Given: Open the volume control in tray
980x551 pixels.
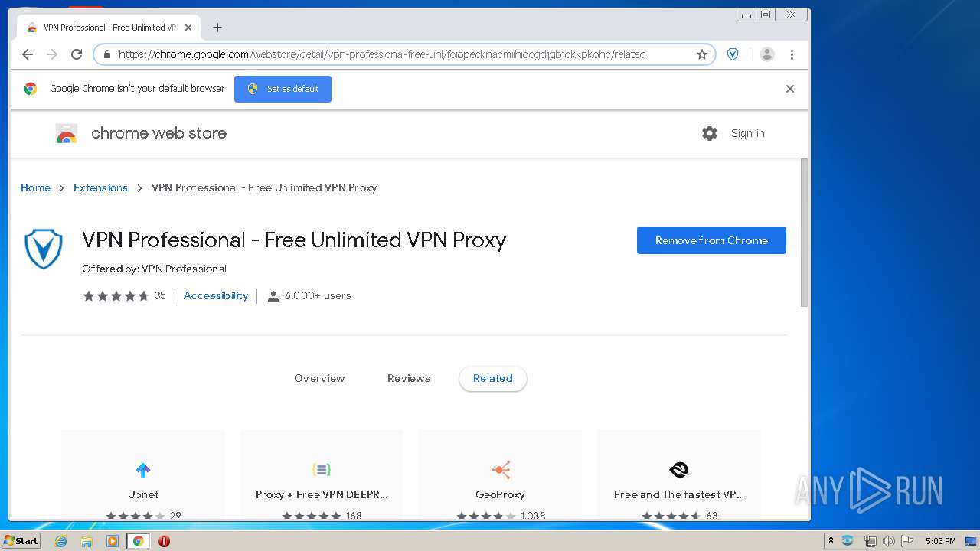Looking at the screenshot, I should tap(888, 541).
